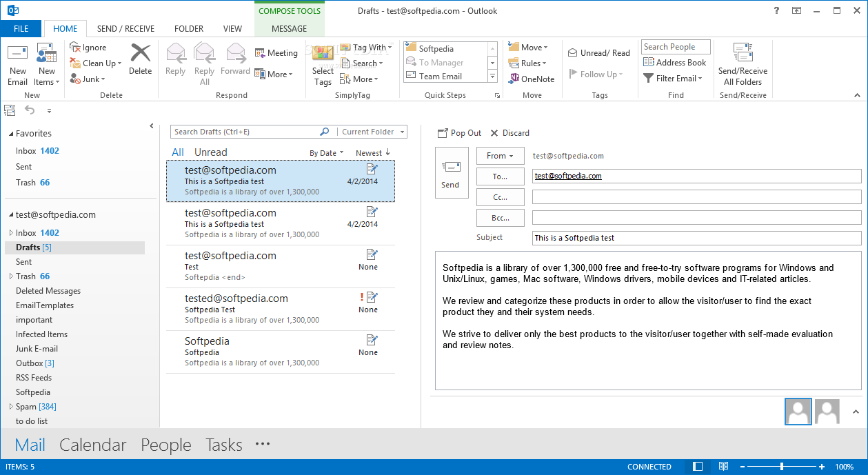The height and width of the screenshot is (475, 868).
Task: Switch to the SEND / RECEIVE tab
Action: coord(125,29)
